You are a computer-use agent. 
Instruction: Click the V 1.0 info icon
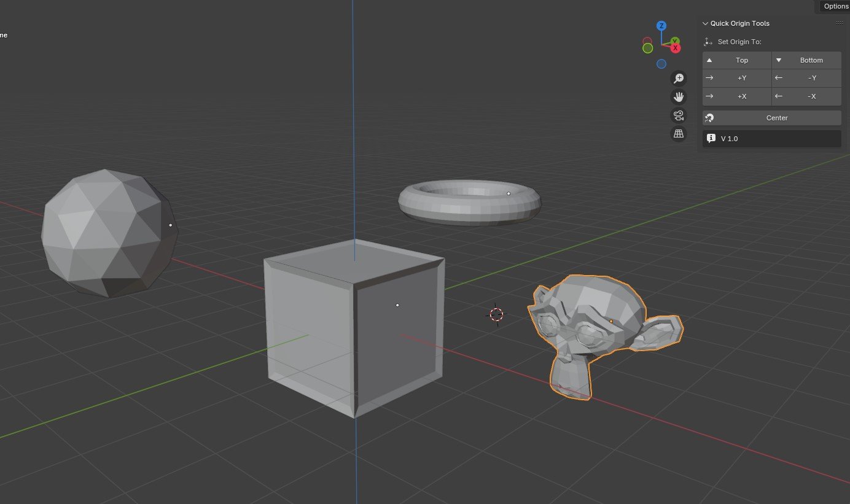tap(711, 138)
